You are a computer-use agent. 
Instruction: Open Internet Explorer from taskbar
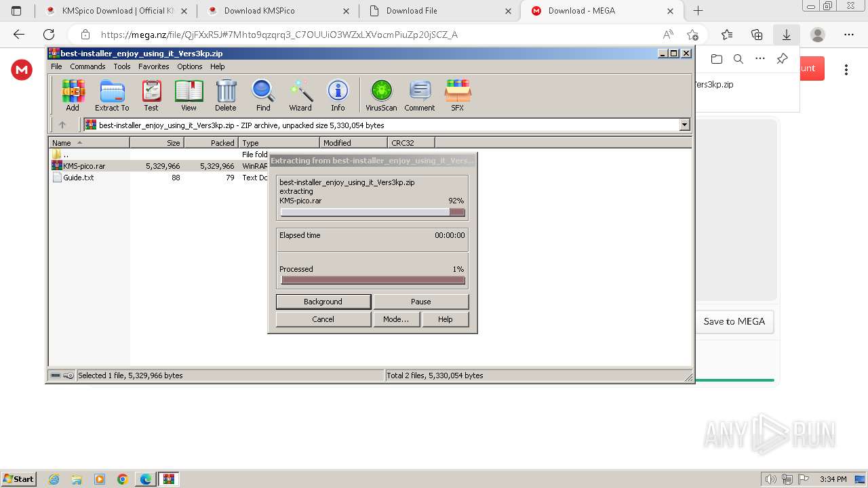(x=54, y=479)
